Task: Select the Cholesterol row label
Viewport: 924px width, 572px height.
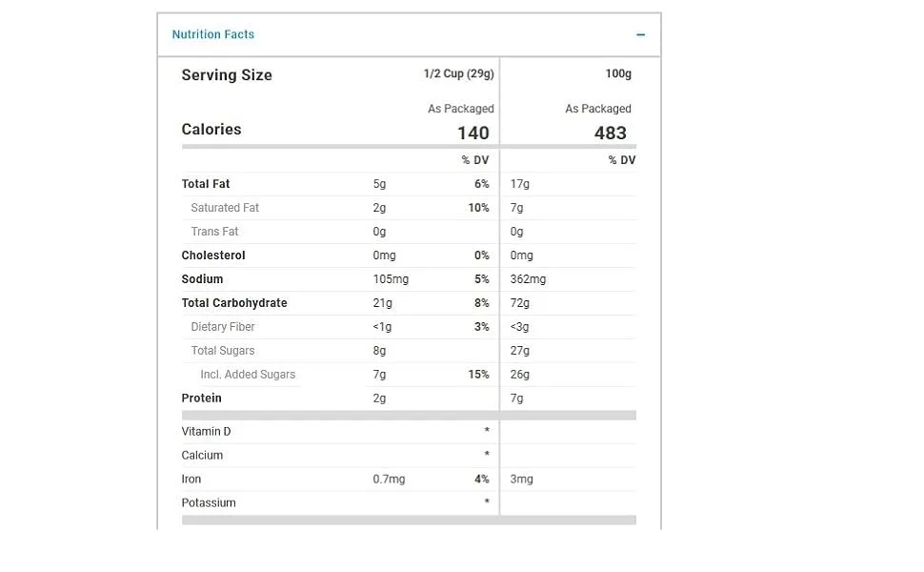Action: point(213,255)
